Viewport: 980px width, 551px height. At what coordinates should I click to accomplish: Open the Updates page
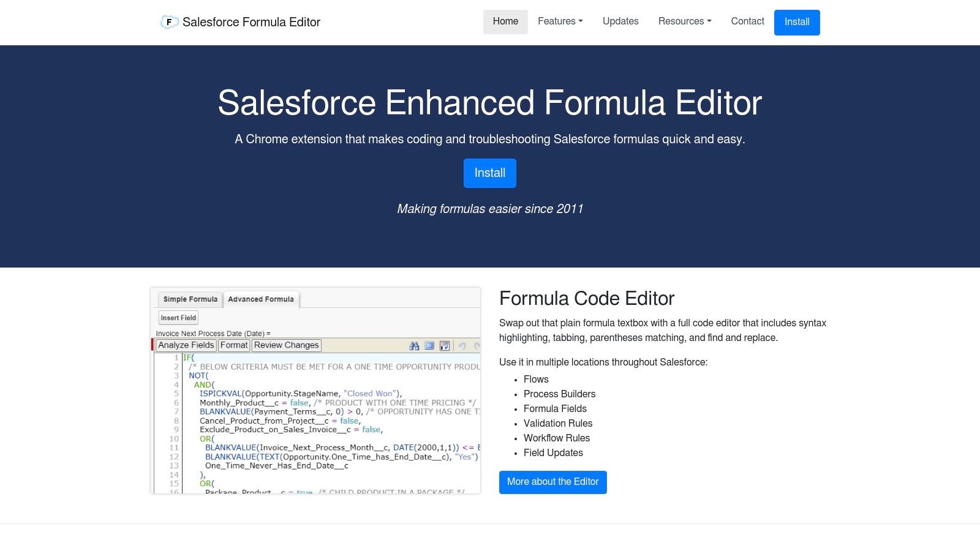pyautogui.click(x=620, y=21)
